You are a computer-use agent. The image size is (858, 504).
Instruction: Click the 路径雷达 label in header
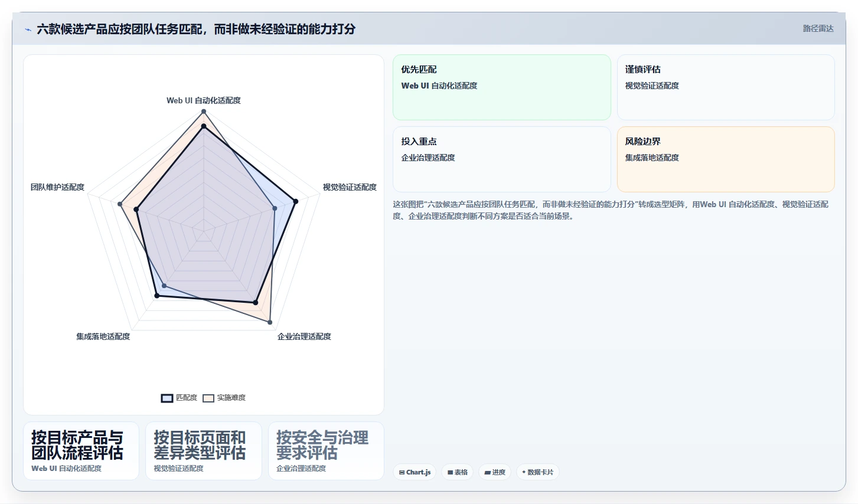point(818,28)
